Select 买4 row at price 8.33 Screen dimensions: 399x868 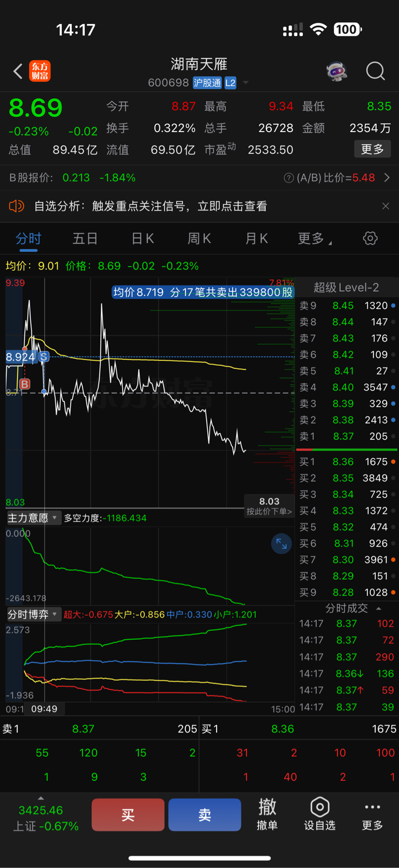[x=347, y=511]
